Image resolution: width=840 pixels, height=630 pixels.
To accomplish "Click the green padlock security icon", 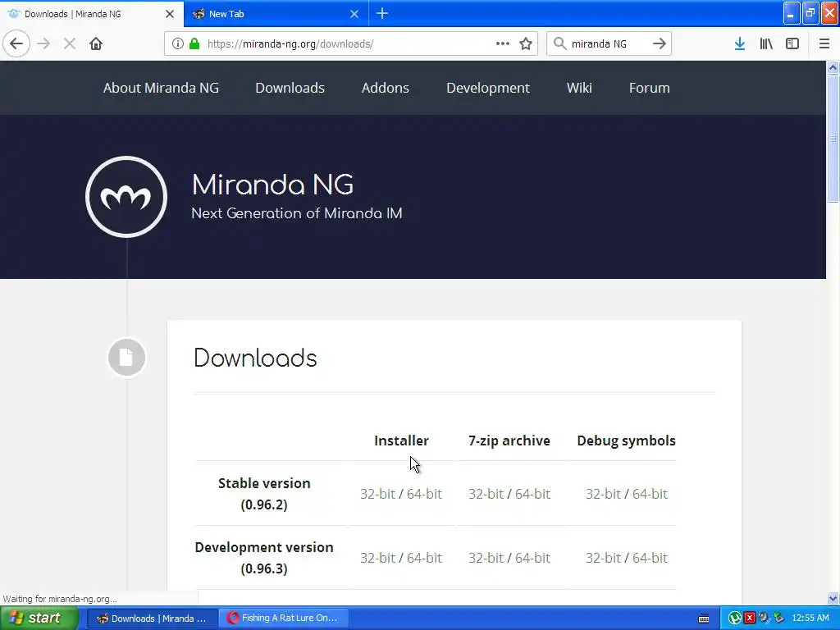I will click(194, 43).
